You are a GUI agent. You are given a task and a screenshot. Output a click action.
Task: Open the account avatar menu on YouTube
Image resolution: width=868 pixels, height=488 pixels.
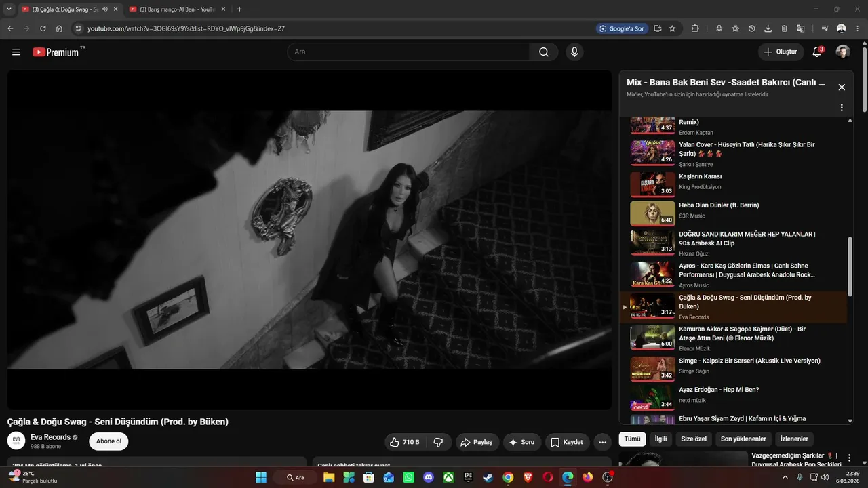(843, 52)
